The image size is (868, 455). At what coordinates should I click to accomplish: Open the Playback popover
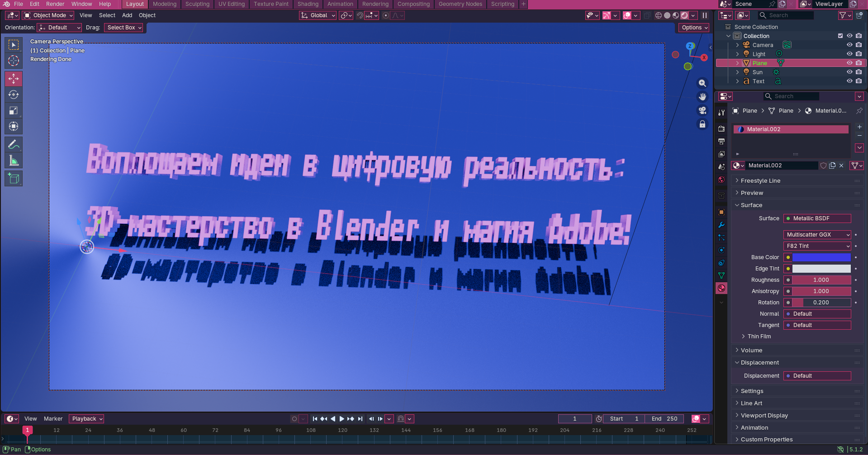pos(86,419)
